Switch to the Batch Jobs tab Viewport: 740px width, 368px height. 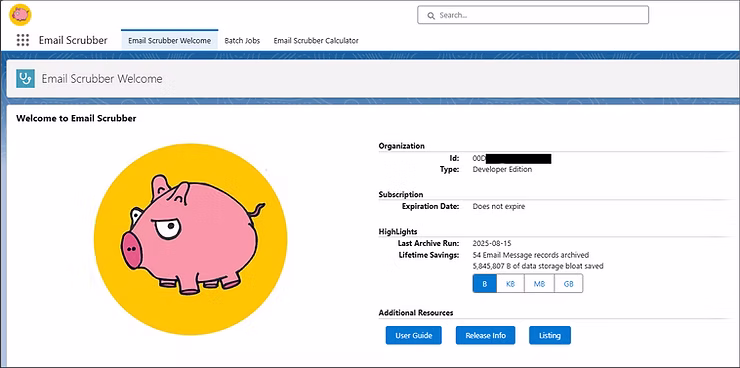click(242, 41)
